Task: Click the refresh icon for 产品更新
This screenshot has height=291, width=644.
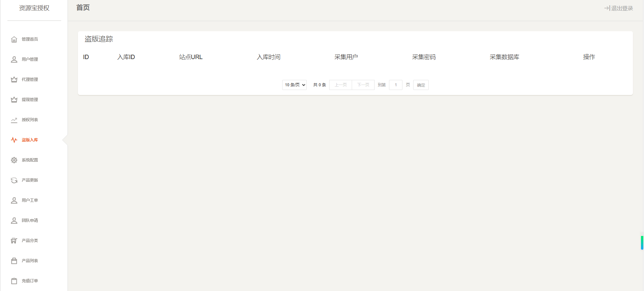Action: click(14, 180)
